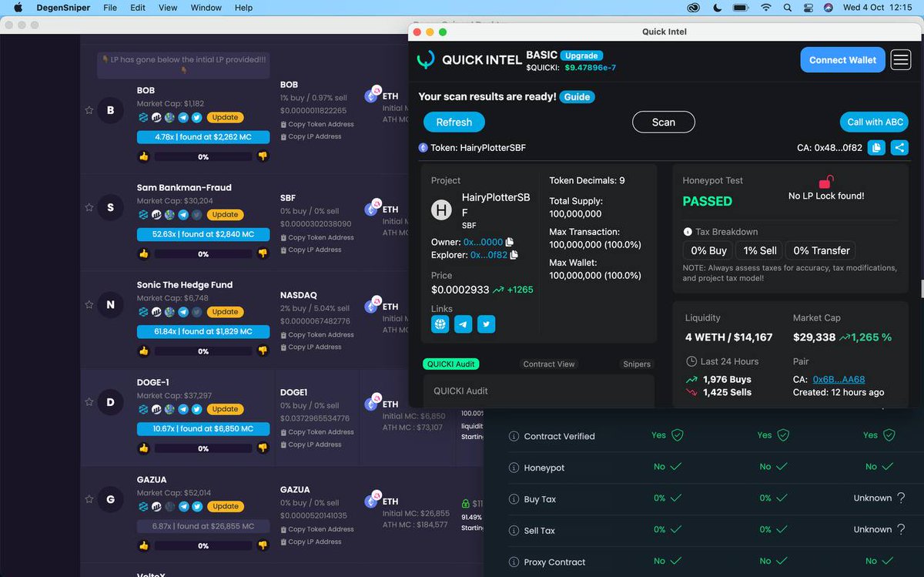Give BOB a thumbs down vote
The image size is (924, 577).
click(263, 156)
